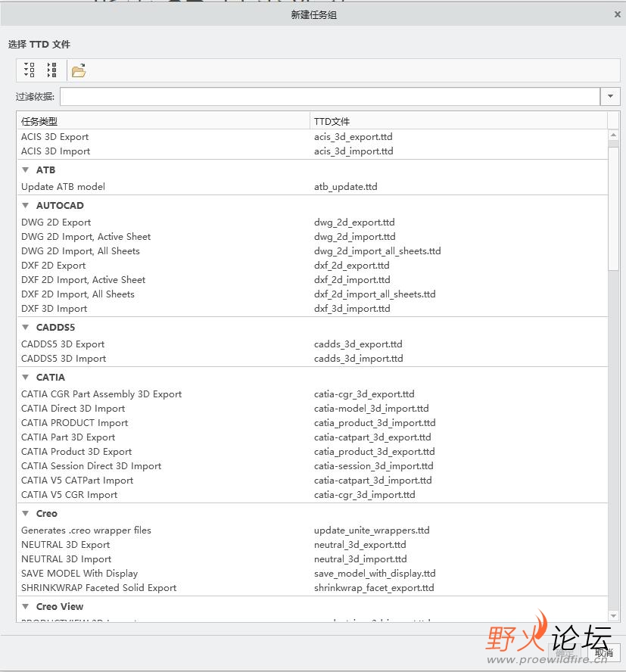
Task: Select DXF 2D Export row
Action: point(312,266)
